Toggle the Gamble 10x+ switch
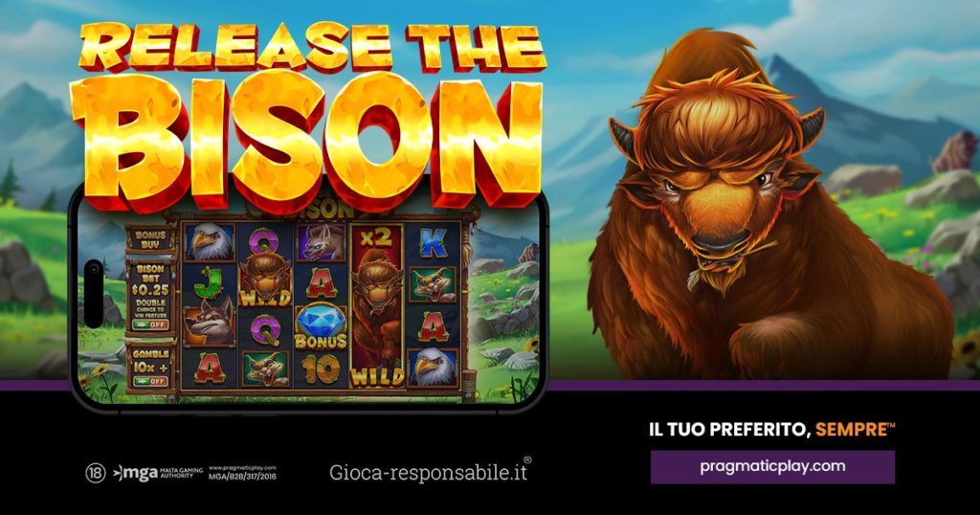Screen dimensions: 980x515 pyautogui.click(x=150, y=381)
